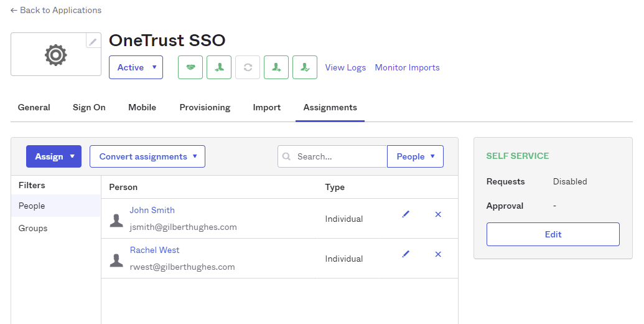Select the Provisioning tab
The image size is (644, 324).
205,107
